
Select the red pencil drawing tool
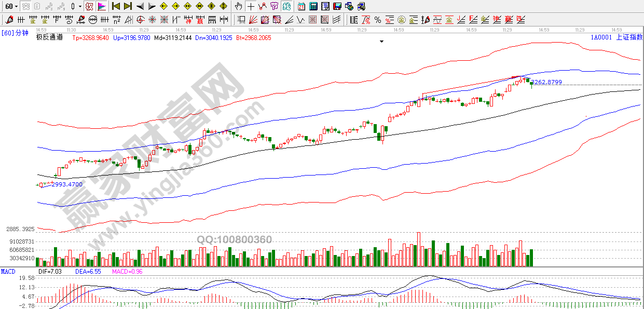[x=9, y=20]
